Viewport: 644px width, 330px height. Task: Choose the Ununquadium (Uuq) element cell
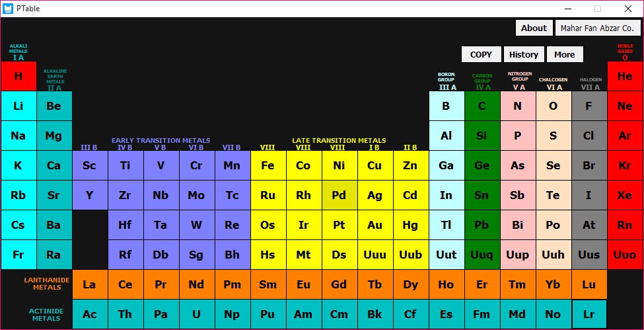click(x=482, y=255)
